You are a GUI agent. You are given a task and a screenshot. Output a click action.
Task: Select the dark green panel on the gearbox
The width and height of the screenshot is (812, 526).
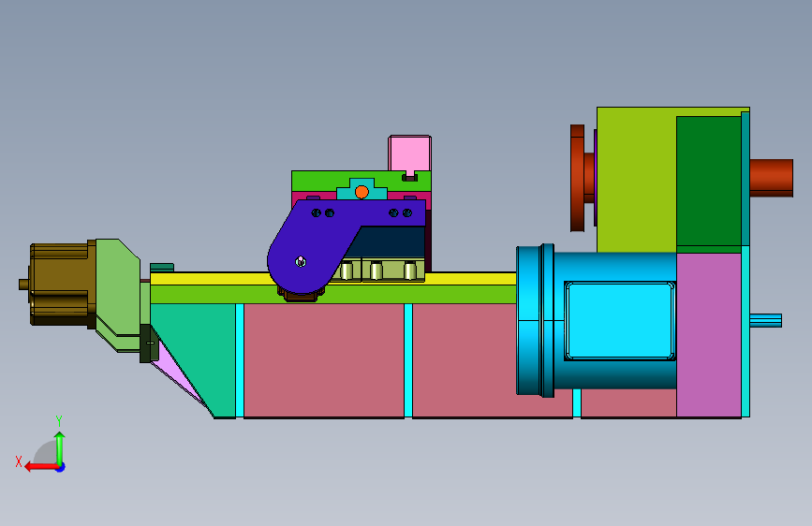(x=708, y=182)
